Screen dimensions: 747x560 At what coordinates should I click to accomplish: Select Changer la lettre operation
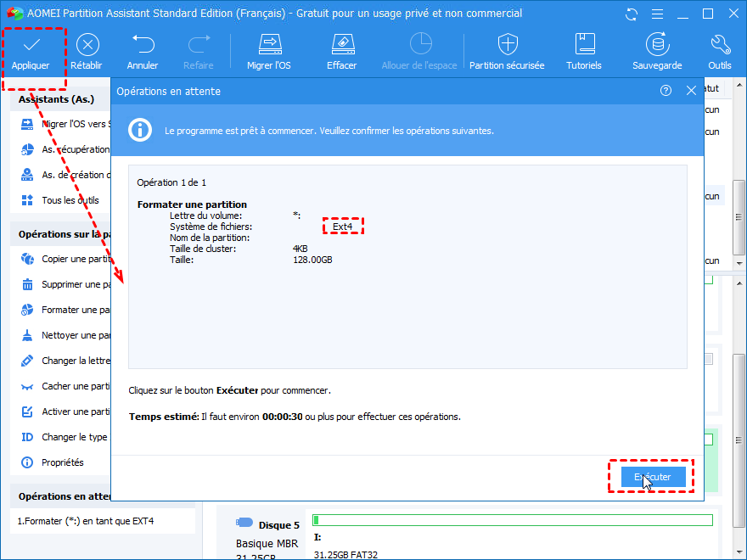(65, 361)
